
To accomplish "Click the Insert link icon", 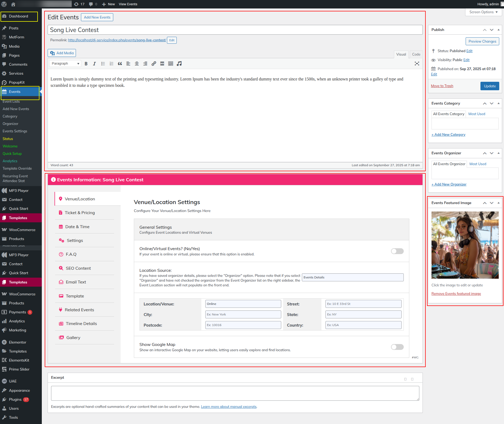I will (x=154, y=64).
